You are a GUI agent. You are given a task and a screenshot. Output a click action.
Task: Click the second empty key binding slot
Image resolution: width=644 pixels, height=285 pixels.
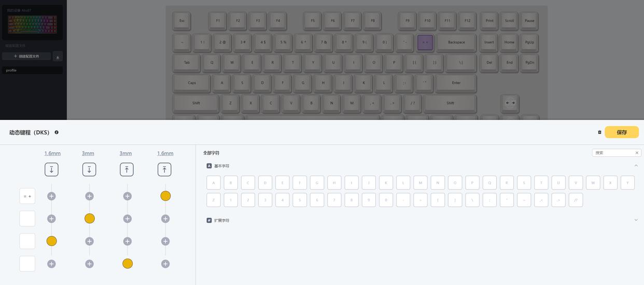27,219
